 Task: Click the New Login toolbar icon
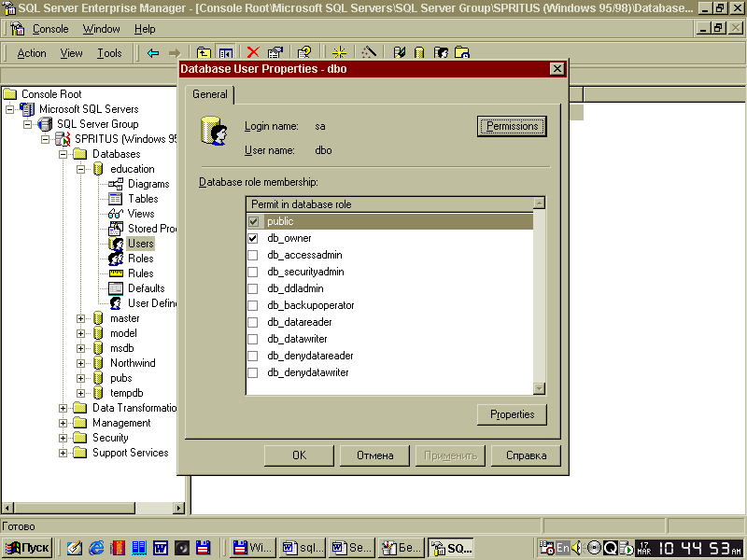click(x=441, y=53)
